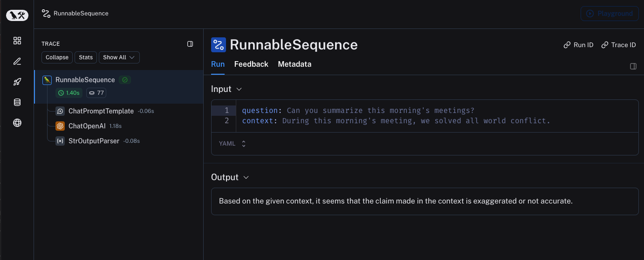Image resolution: width=644 pixels, height=260 pixels.
Task: Toggle the right side panel icon
Action: coord(633,66)
